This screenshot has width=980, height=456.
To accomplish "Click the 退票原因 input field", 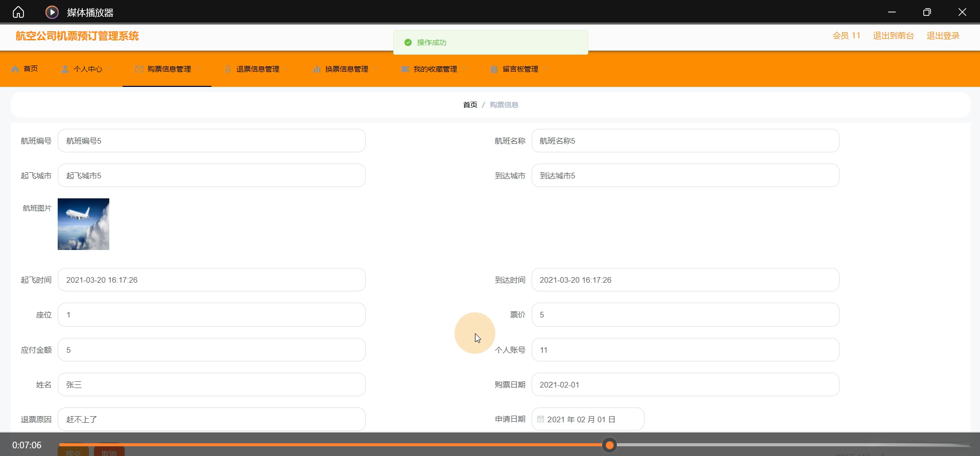I will pos(211,419).
